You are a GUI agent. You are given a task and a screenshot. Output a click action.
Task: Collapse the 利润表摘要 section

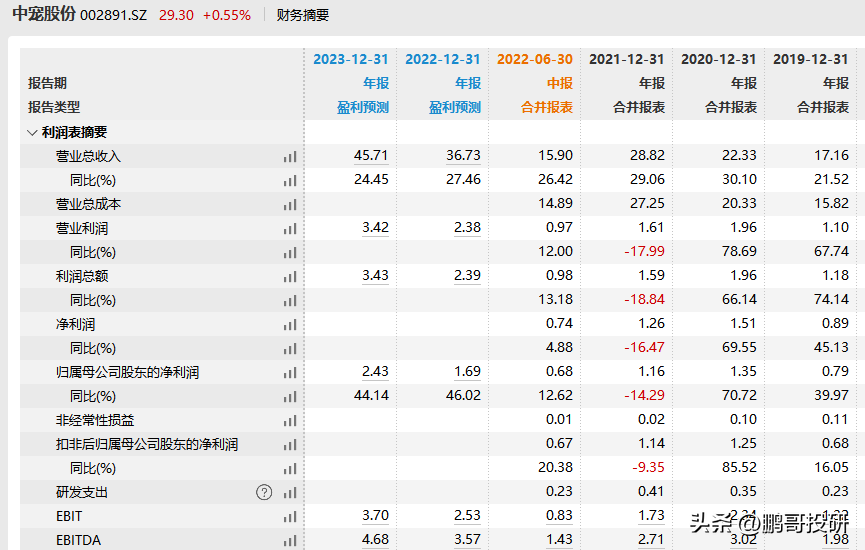click(x=33, y=132)
